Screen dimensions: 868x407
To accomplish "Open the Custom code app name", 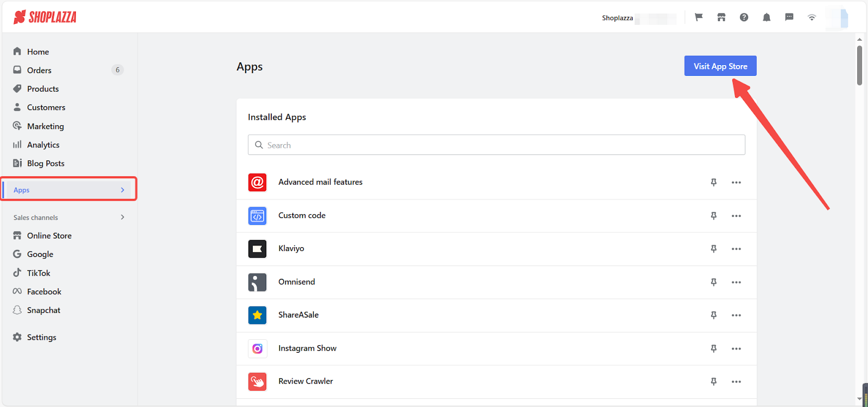I will point(302,215).
